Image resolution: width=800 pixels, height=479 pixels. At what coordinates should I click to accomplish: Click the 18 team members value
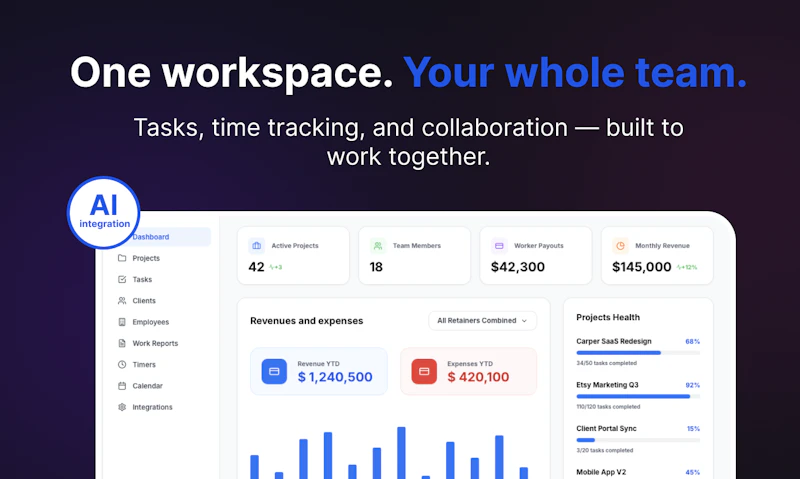(x=376, y=267)
